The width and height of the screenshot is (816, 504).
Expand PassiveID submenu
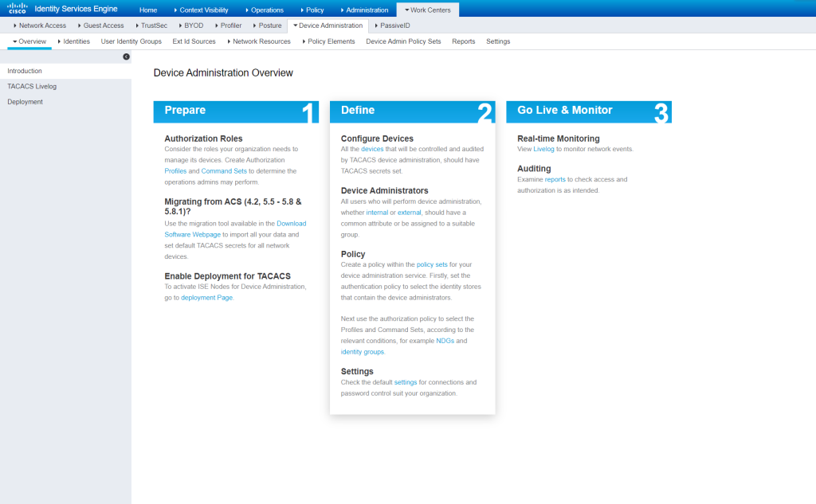click(x=392, y=25)
